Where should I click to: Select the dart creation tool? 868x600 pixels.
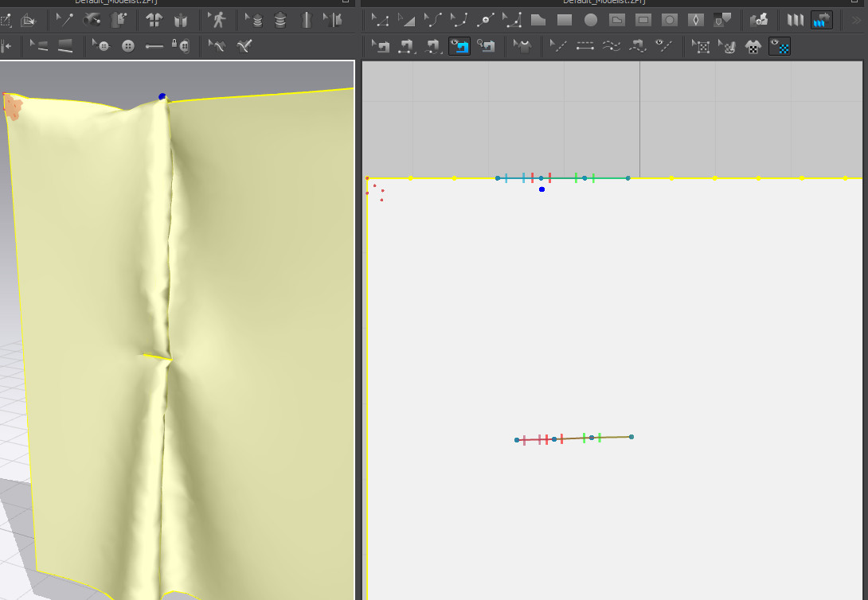tap(696, 20)
